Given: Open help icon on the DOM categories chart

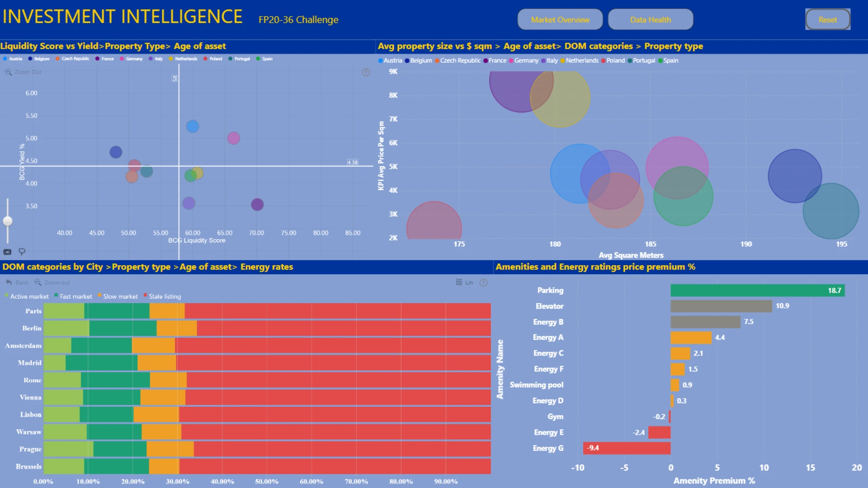Looking at the screenshot, I should pos(483,283).
